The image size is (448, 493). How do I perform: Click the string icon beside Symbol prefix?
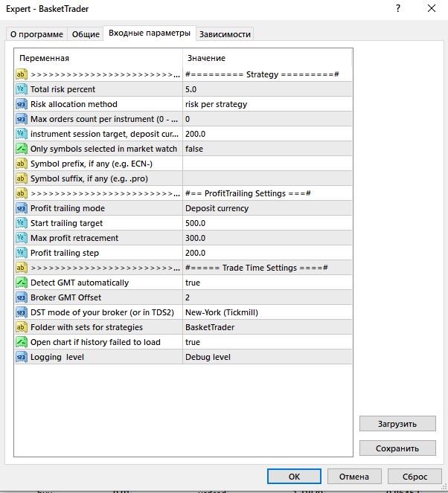point(22,164)
